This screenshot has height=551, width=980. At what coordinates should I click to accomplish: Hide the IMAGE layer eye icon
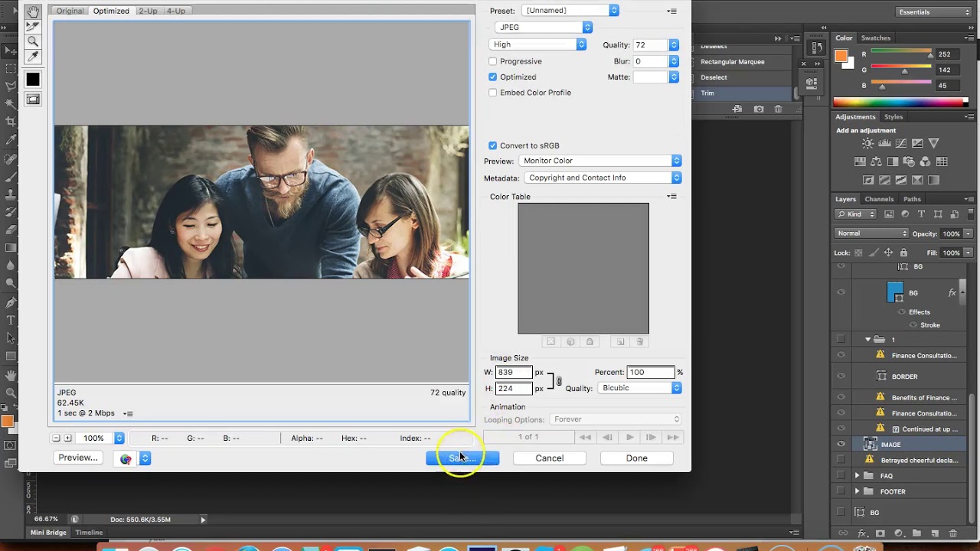coord(841,444)
